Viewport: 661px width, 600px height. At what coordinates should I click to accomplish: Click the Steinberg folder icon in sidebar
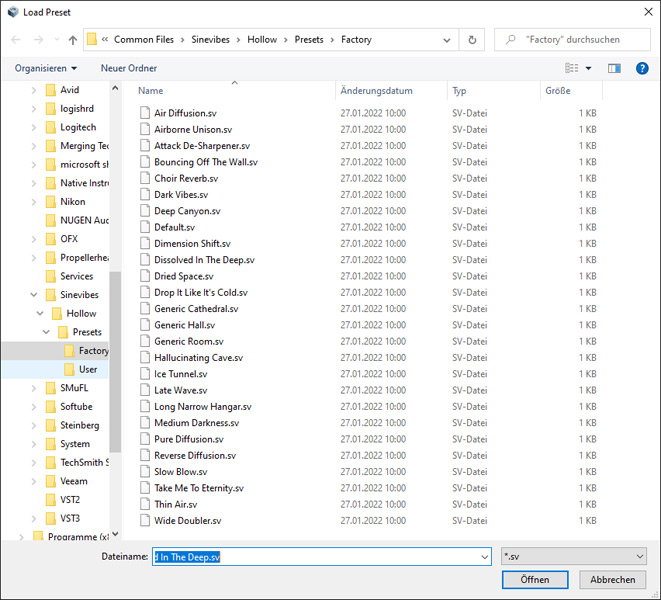pos(50,425)
